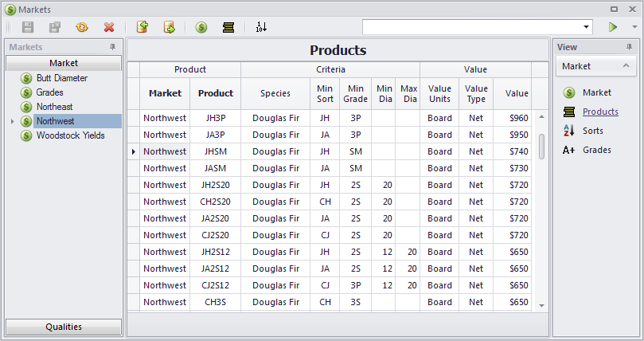This screenshot has width=644, height=341.
Task: Click the Min Sort column header
Action: [x=325, y=93]
